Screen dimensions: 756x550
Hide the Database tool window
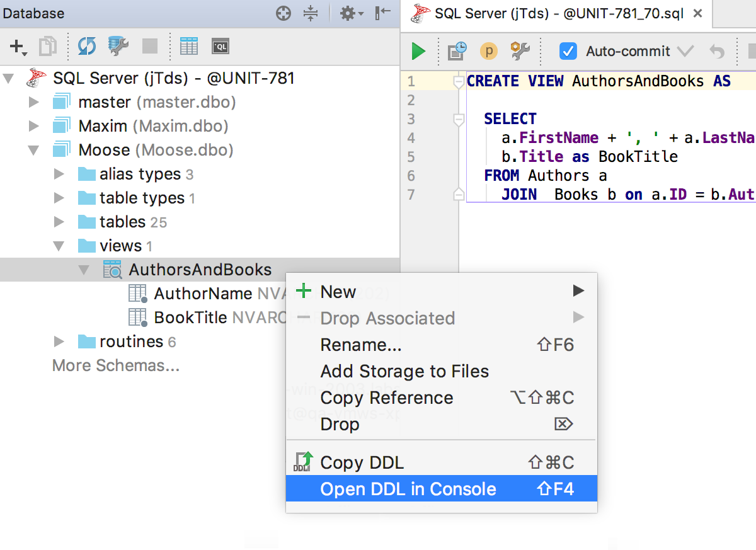coord(382,13)
